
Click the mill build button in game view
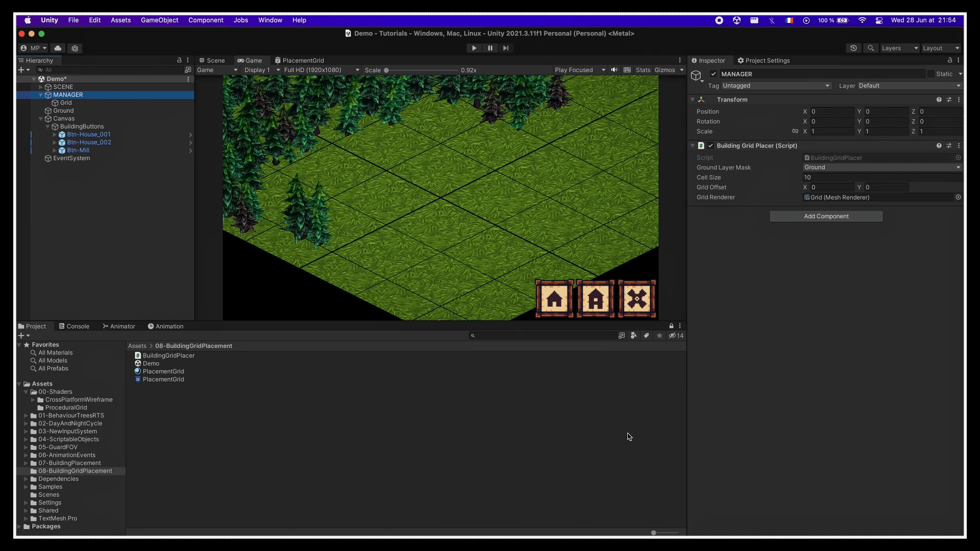pos(637,299)
